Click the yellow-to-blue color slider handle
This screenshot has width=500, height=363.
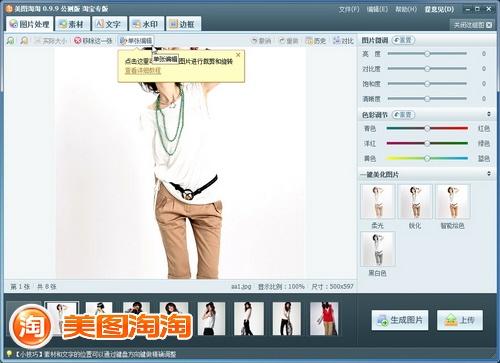427,158
